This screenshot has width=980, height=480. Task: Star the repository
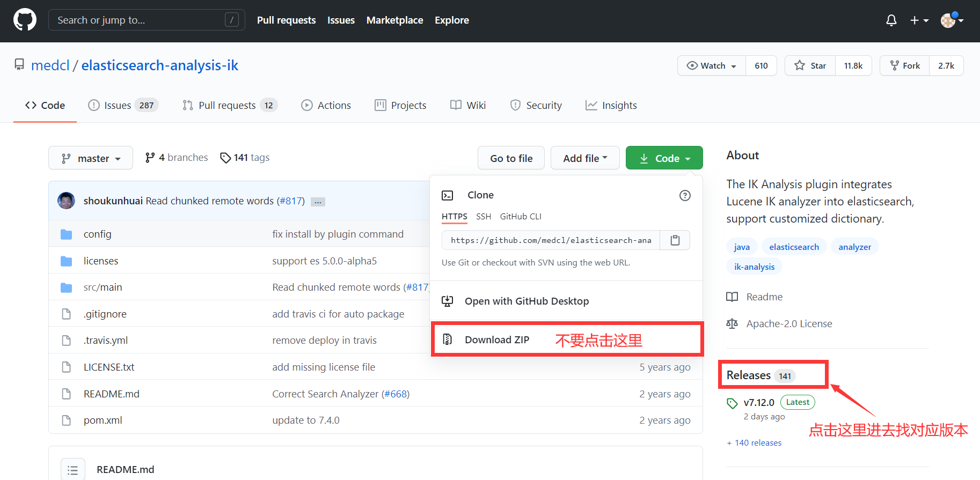[x=810, y=65]
